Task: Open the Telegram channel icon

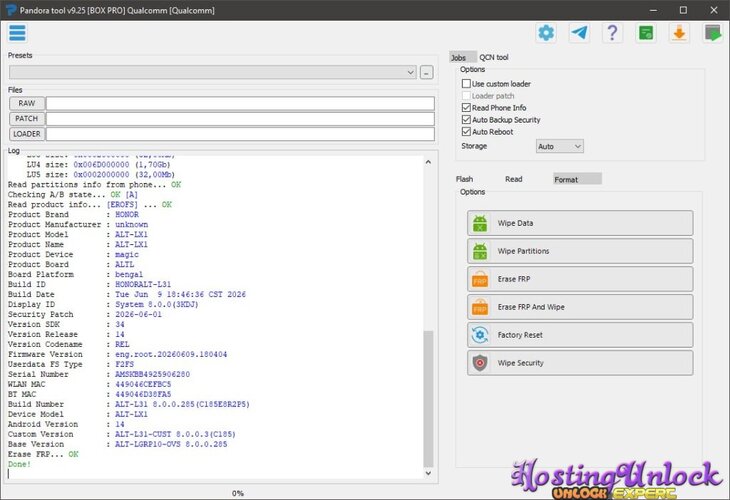Action: (579, 33)
